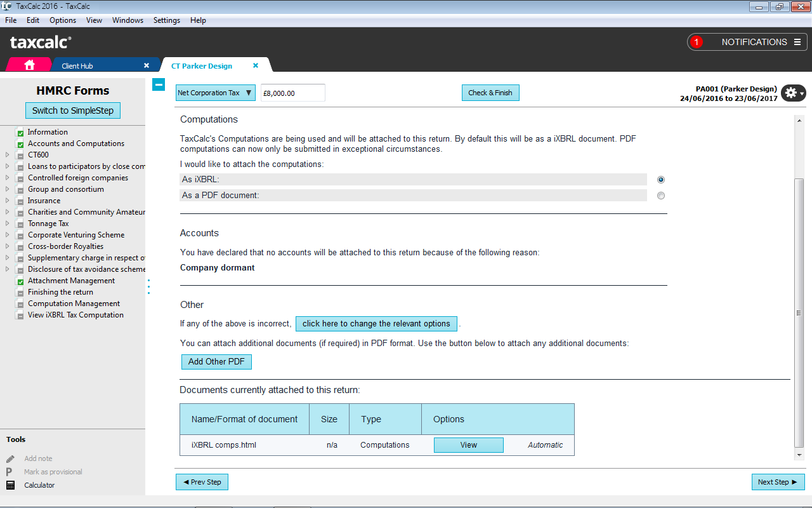Open the Edit menu
The image size is (812, 508).
pyautogui.click(x=33, y=20)
